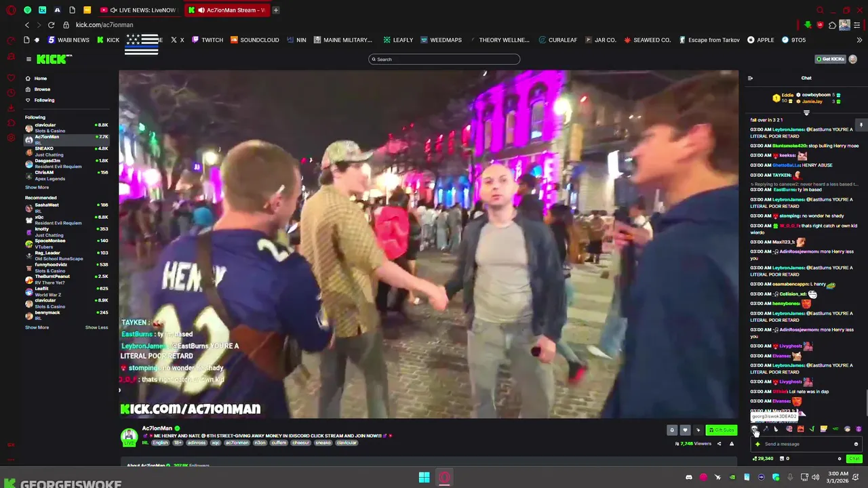Show More under Following list
The width and height of the screenshot is (868, 488).
tap(37, 188)
